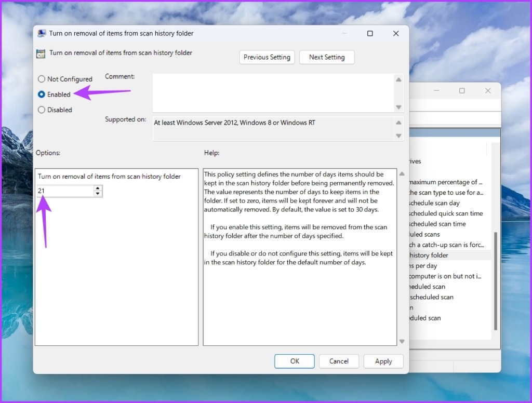Click the app icon in the dialog title bar
The image size is (532, 403).
coord(43,33)
